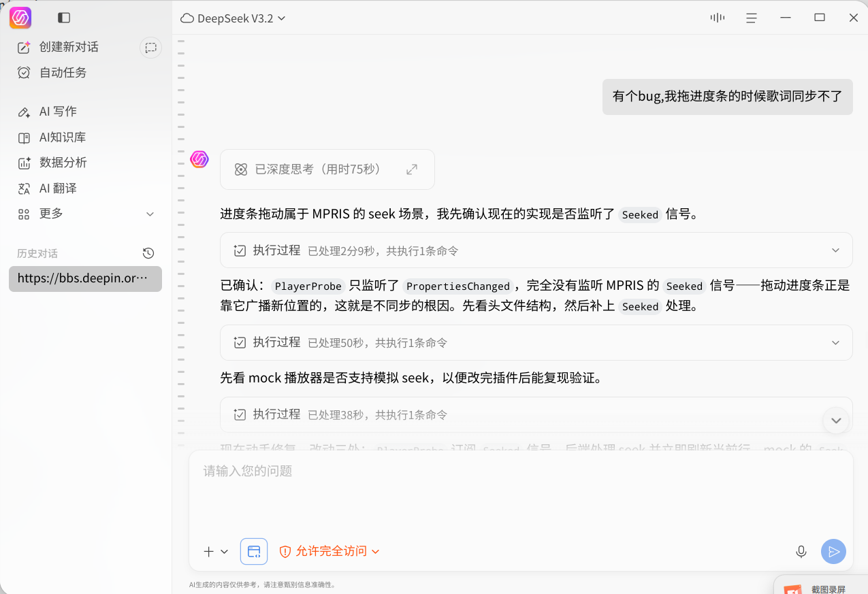Image resolution: width=868 pixels, height=594 pixels.
Task: Expand first 执行过程 block (2分9秒)
Action: 536,250
